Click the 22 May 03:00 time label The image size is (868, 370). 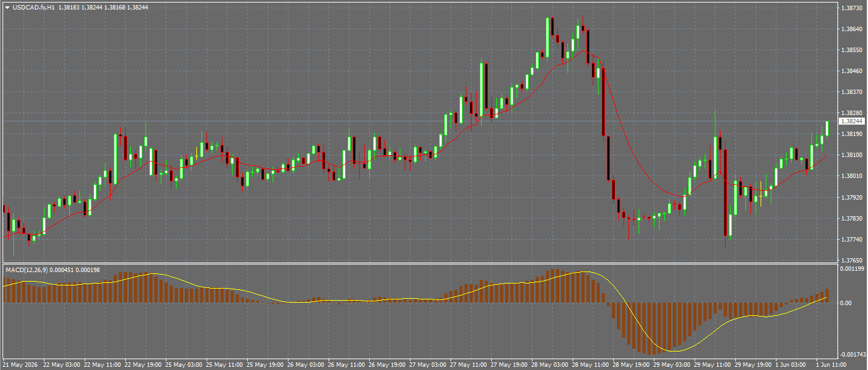[x=63, y=365]
